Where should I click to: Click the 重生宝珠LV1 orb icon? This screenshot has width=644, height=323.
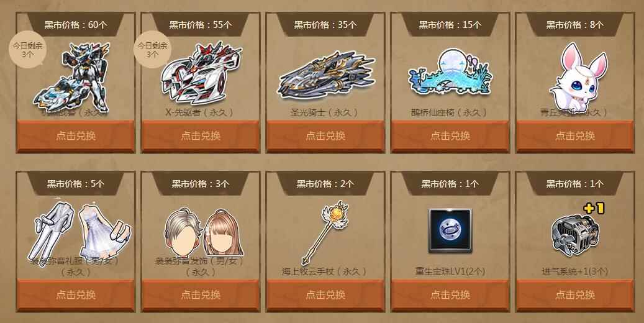(x=450, y=230)
